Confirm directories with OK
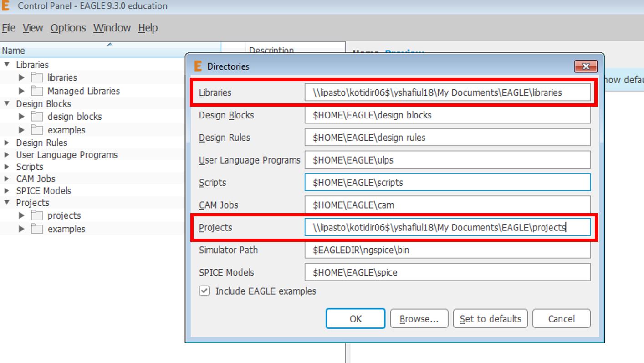The image size is (644, 363). (356, 319)
